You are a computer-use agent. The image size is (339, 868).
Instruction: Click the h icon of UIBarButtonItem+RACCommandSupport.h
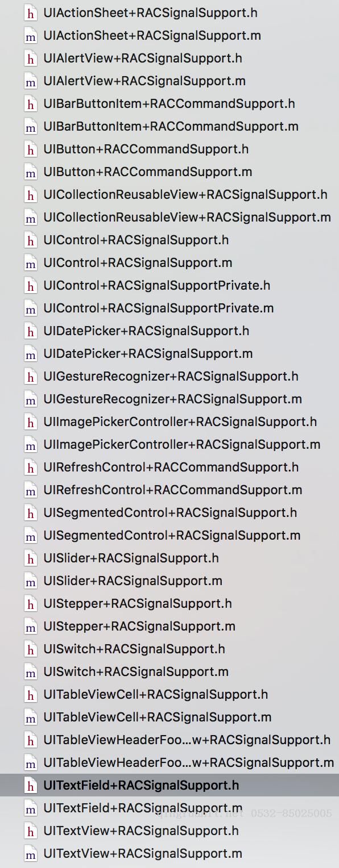[x=30, y=103]
